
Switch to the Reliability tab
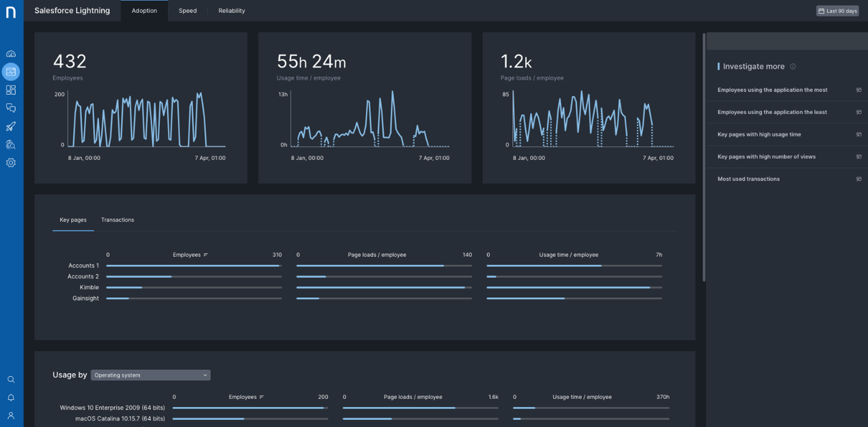point(231,11)
